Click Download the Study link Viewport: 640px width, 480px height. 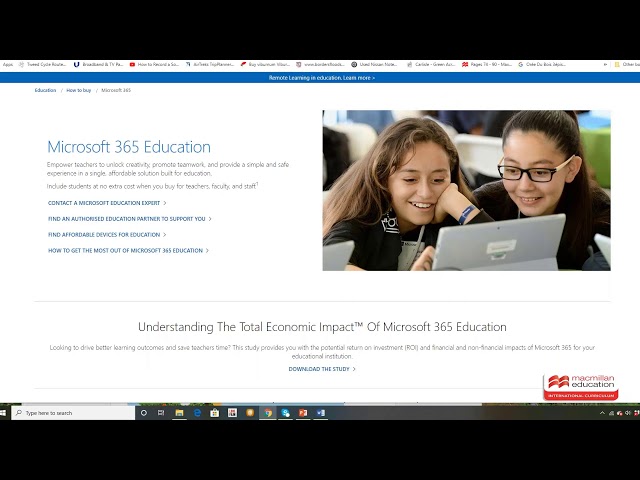pyautogui.click(x=322, y=369)
